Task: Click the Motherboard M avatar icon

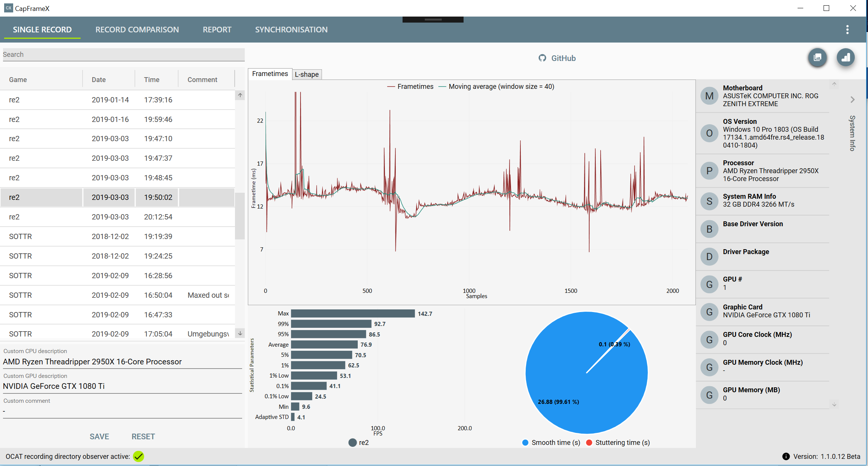Action: point(709,96)
